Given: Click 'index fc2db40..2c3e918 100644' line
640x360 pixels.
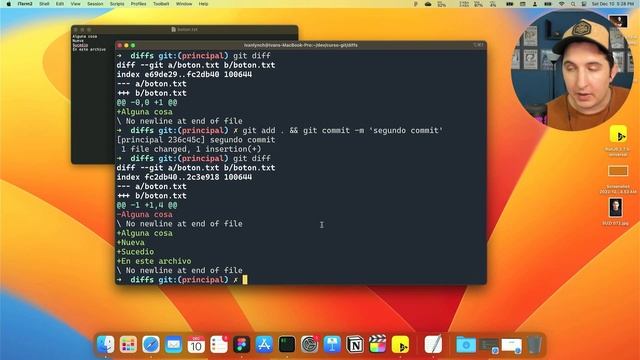Looking at the screenshot, I should [184, 177].
